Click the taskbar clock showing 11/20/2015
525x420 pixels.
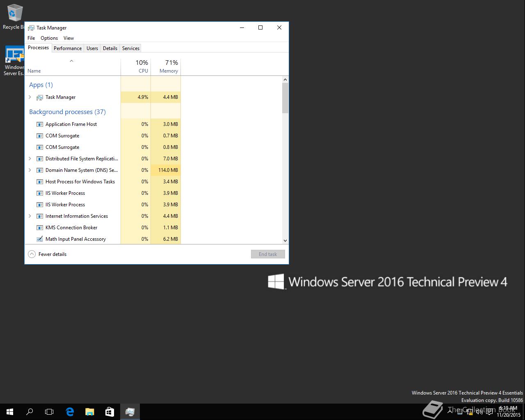(509, 412)
